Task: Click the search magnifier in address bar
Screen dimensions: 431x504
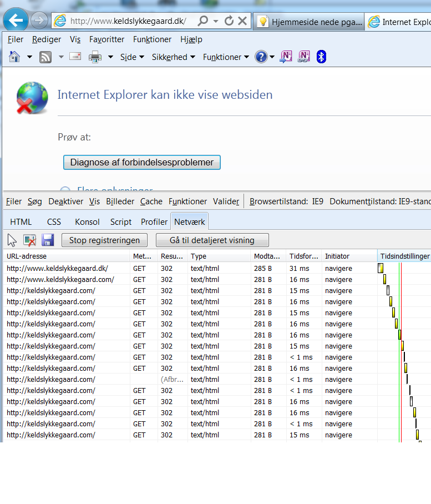Action: (x=203, y=21)
